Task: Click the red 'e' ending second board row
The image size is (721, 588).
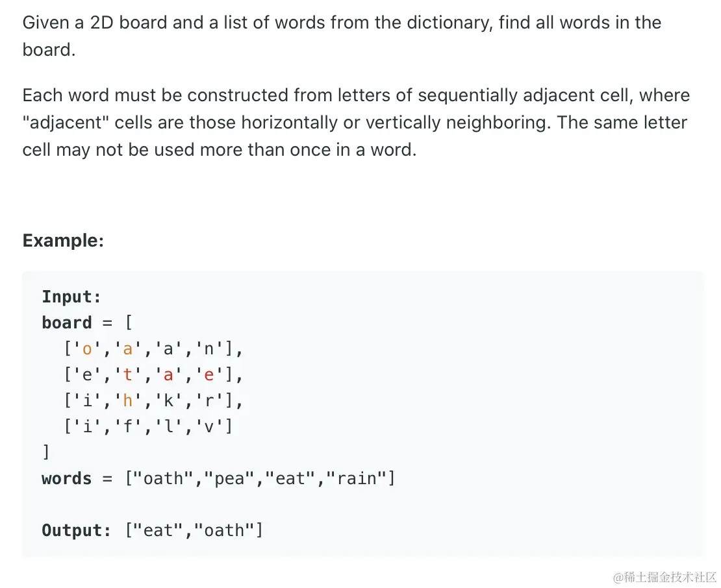Action: coord(209,375)
